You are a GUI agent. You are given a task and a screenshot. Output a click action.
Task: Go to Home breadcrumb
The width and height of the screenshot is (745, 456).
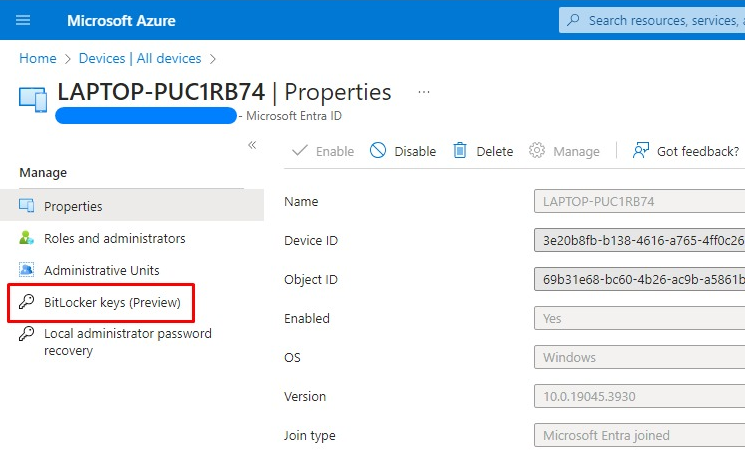click(38, 58)
